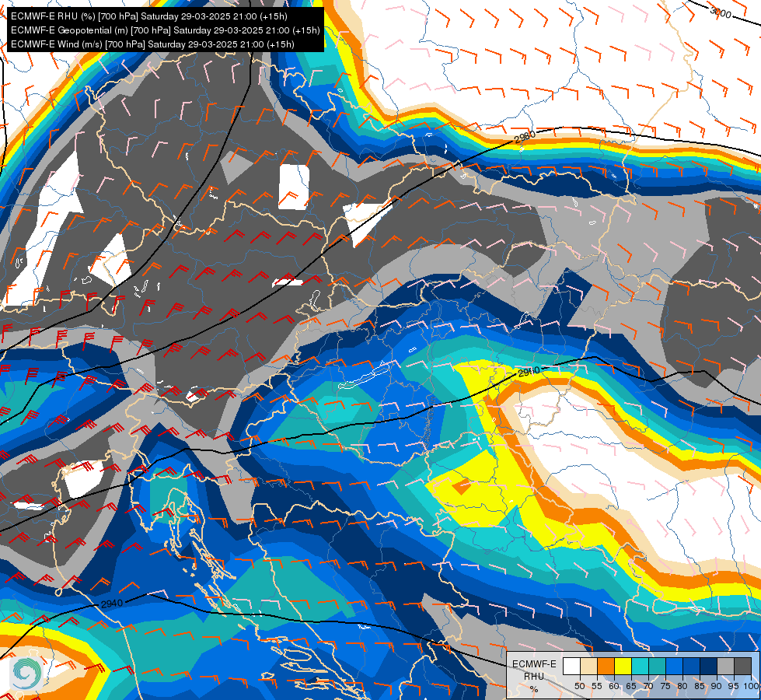The image size is (761, 700).
Task: Click the dark gray legend swatch for 95-100
Action: coord(743,666)
